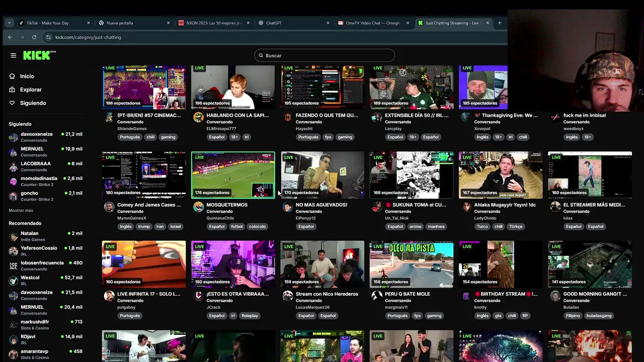Open Natalan recommended channel
This screenshot has width=644, height=362.
45,236
